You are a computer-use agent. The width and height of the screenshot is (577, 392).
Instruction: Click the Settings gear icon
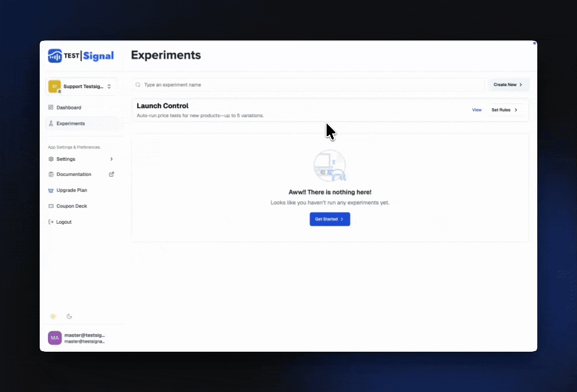(51, 158)
